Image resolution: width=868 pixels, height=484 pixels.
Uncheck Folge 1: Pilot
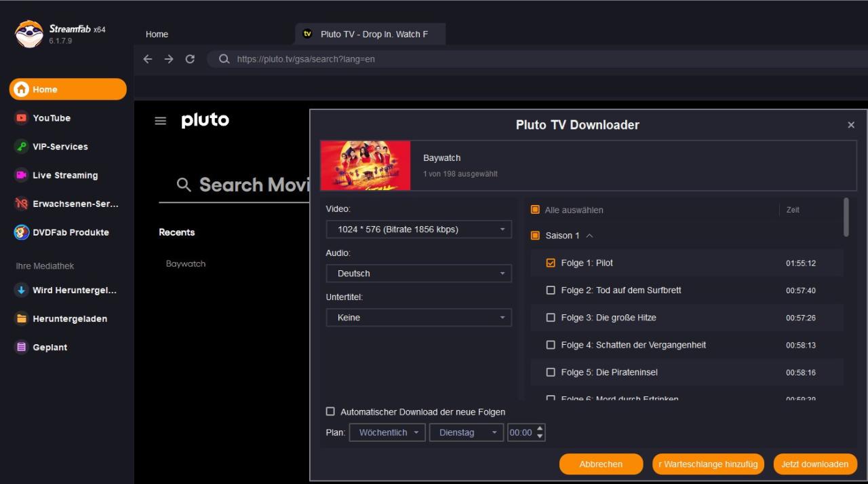(551, 263)
